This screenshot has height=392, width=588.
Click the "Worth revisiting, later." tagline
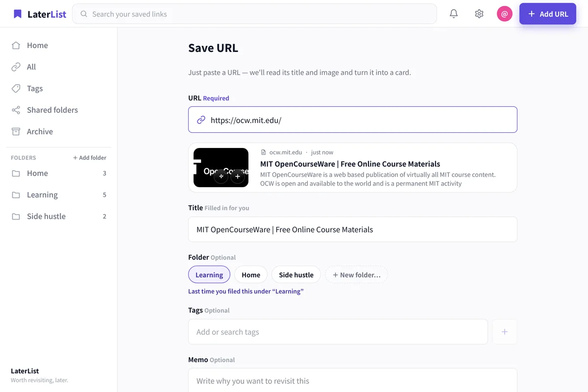40,380
